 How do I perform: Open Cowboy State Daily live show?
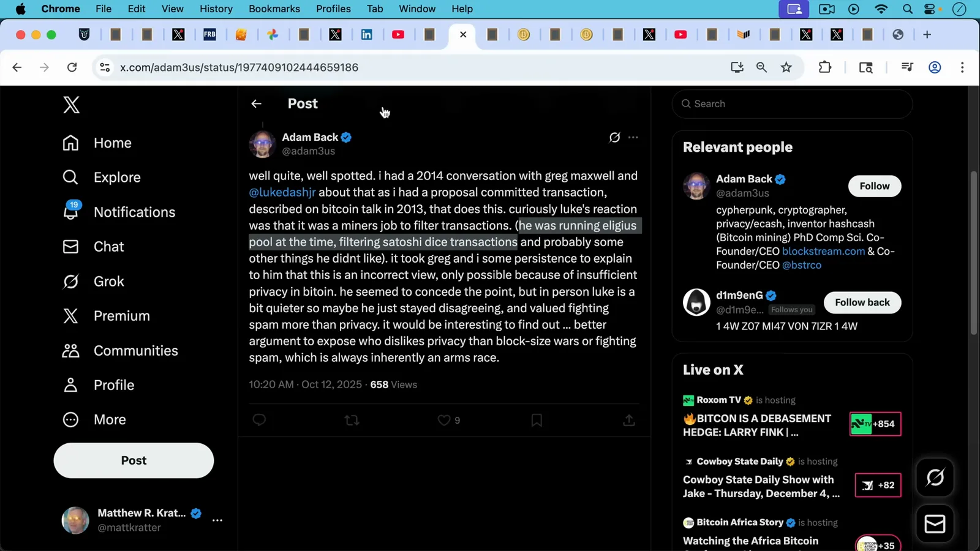792,479
